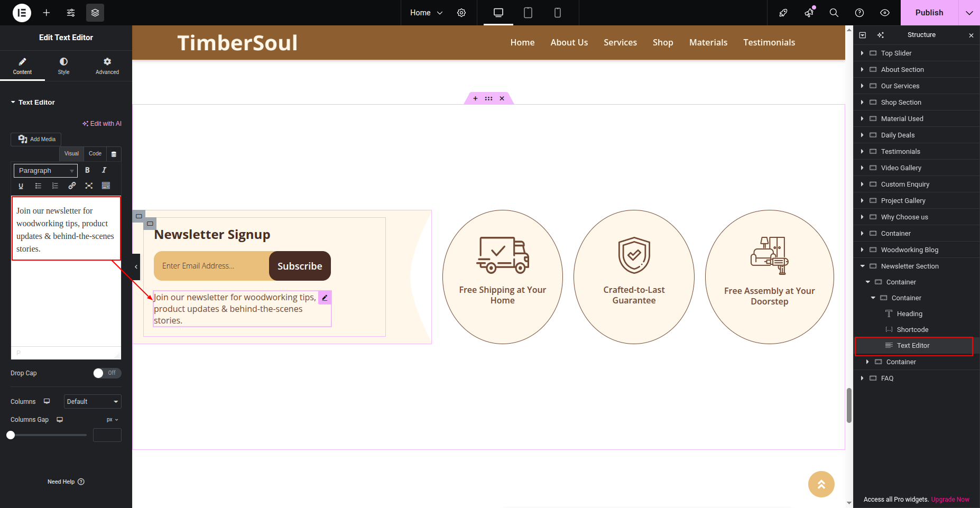The width and height of the screenshot is (980, 508).
Task: Toggle the Structure layers icon
Action: coord(95,13)
